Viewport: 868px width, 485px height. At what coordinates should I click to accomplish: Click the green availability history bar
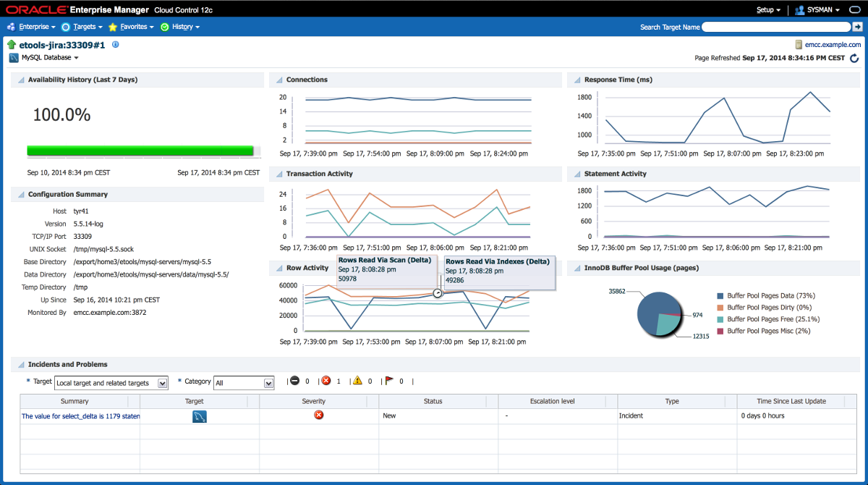(x=140, y=151)
